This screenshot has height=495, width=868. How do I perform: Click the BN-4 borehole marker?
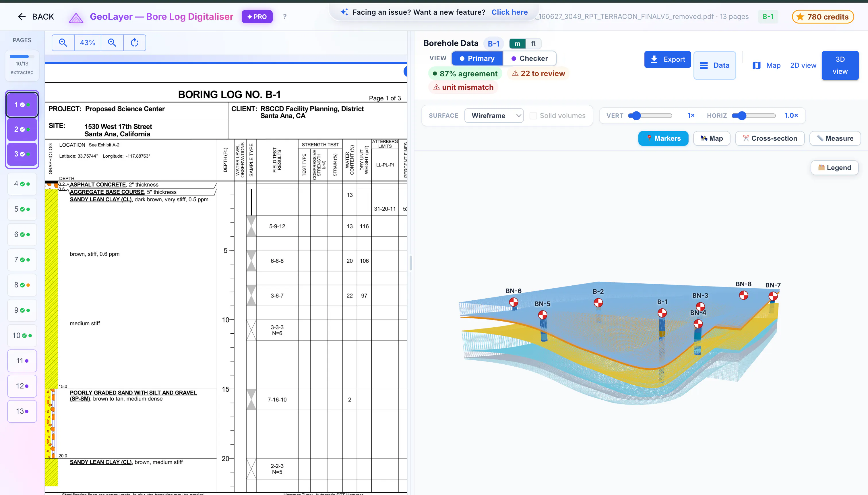(x=698, y=324)
